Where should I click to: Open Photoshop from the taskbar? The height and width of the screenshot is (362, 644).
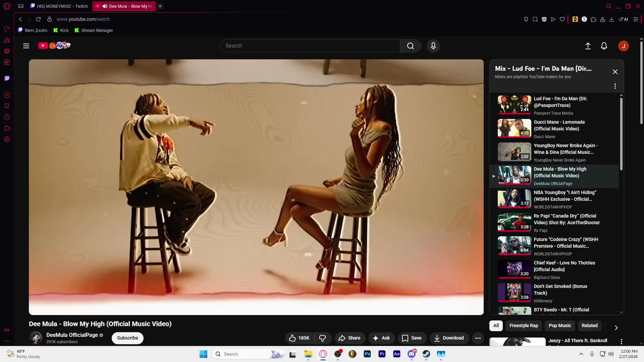tap(367, 354)
